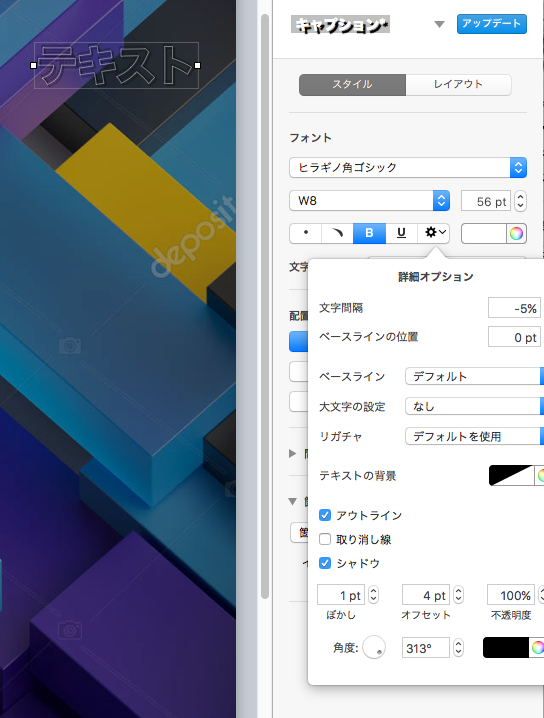Click the first style button with dot
This screenshot has height=718, width=544.
coord(305,234)
